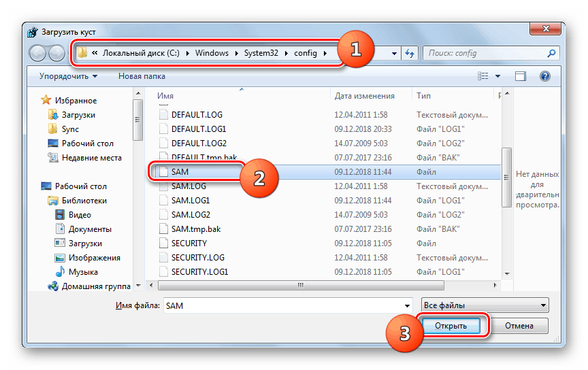Screen dimensions: 588x370
Task: Click horizontal scrollbar right arrow
Action: tap(495, 285)
